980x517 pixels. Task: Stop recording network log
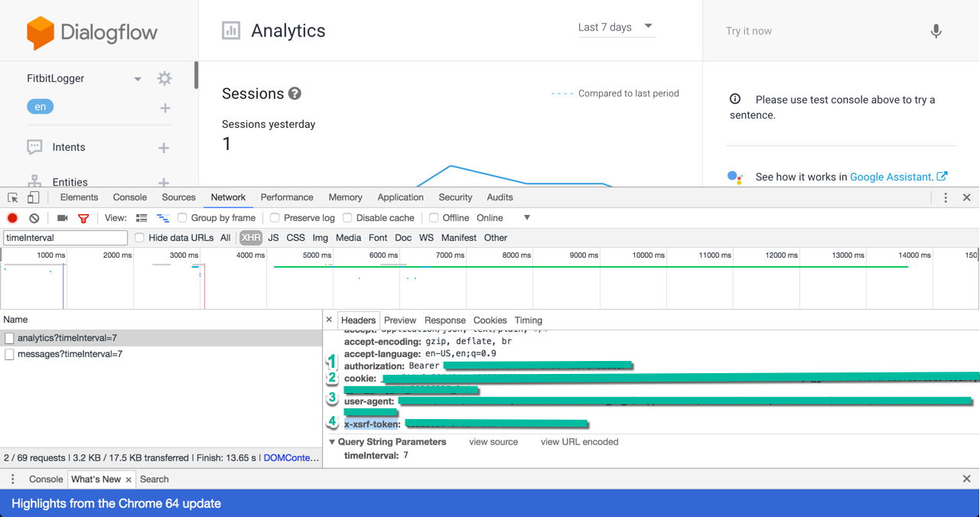tap(12, 218)
